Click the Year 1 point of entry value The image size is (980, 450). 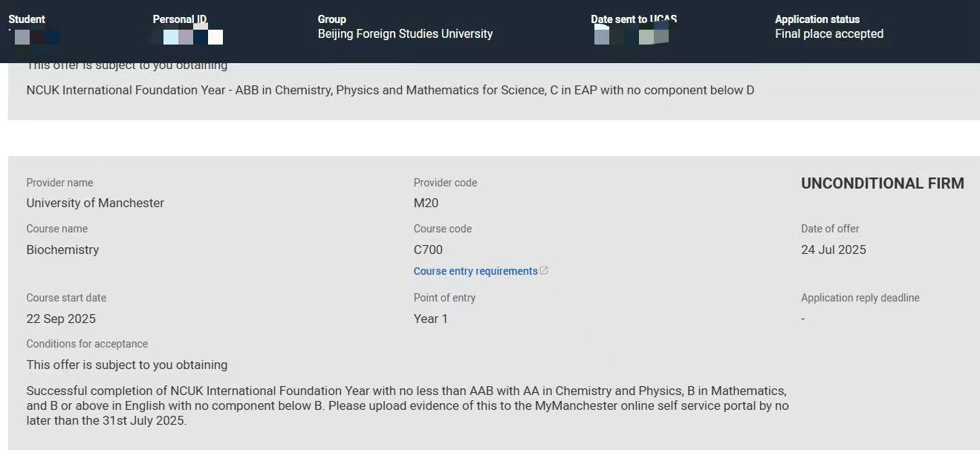[x=430, y=319]
